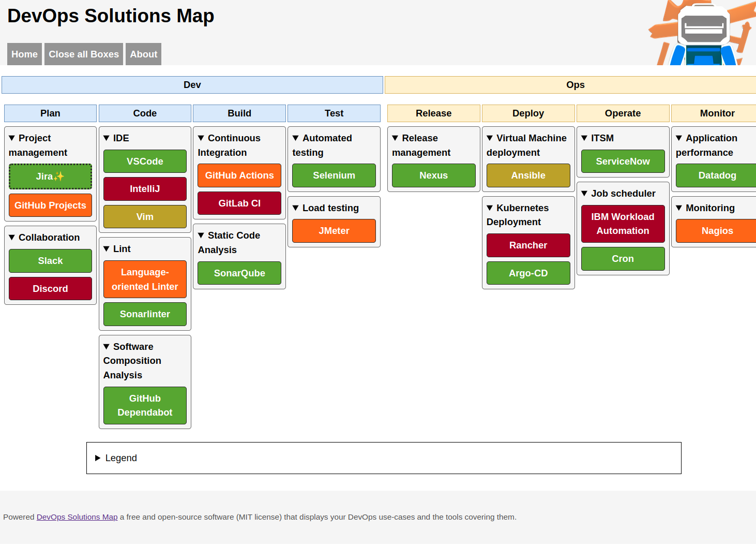Open the Ansible tool button

528,175
